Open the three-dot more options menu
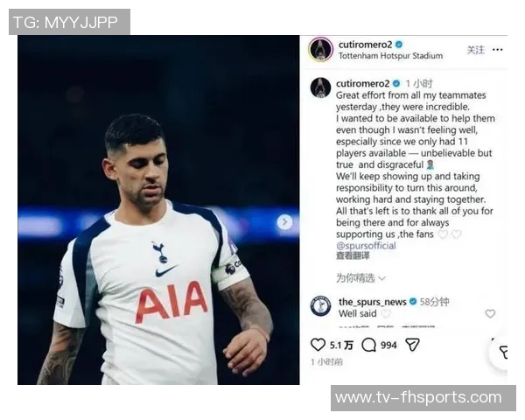 coord(498,50)
